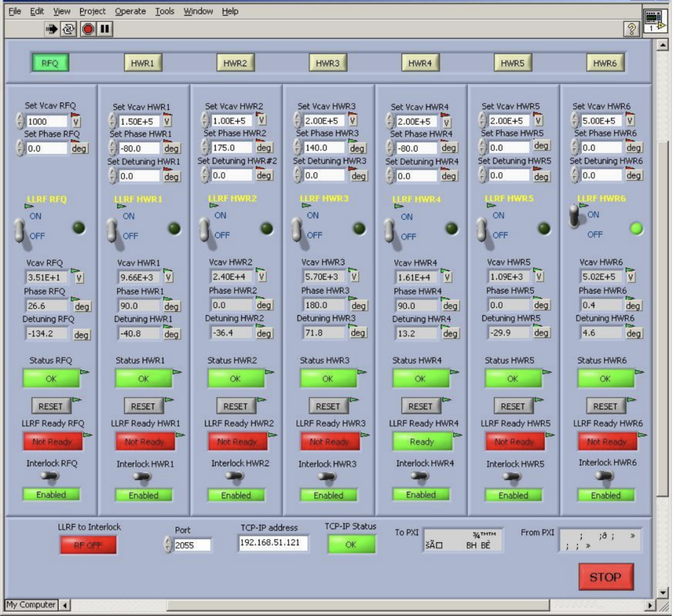The height and width of the screenshot is (616, 673).
Task: Click the To PXI string indicator
Action: pyautogui.click(x=463, y=540)
